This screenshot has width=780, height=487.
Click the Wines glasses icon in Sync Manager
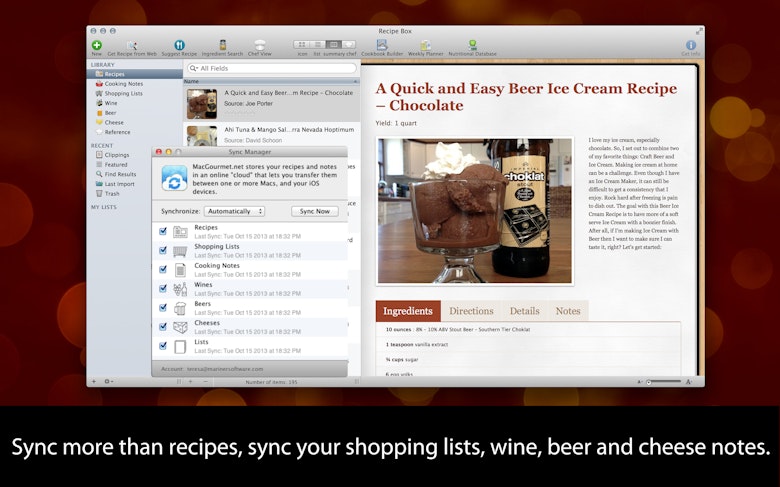180,289
